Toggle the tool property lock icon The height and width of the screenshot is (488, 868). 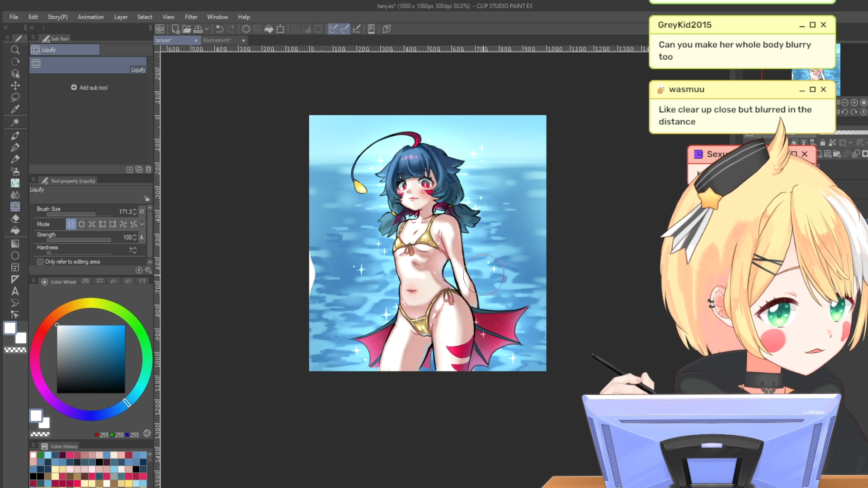(146, 198)
